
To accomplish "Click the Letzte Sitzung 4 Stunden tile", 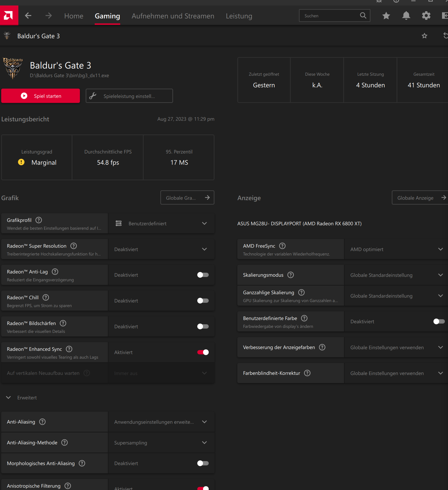I will pos(370,80).
